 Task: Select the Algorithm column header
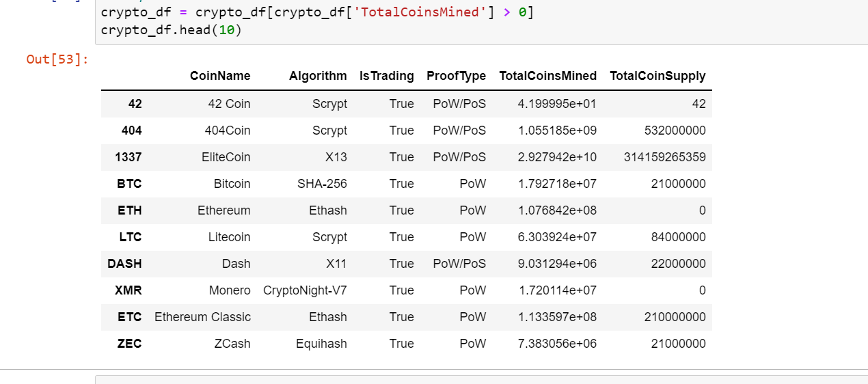tap(318, 76)
